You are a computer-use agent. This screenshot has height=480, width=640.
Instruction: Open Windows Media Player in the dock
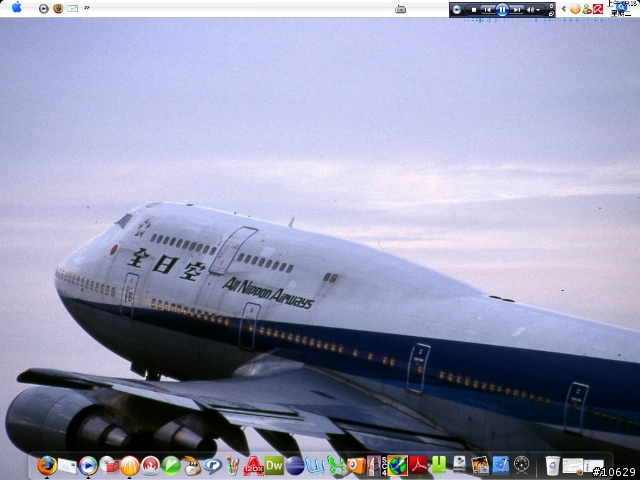pyautogui.click(x=88, y=466)
